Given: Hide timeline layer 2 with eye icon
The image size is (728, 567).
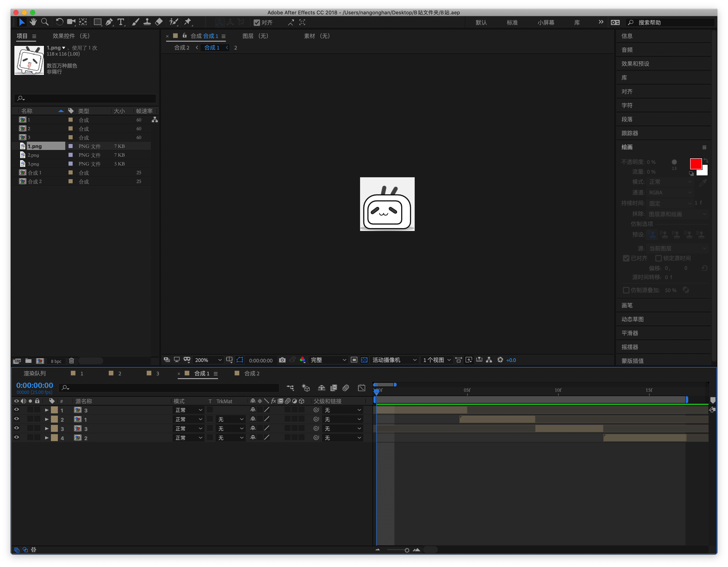Looking at the screenshot, I should coord(16,419).
